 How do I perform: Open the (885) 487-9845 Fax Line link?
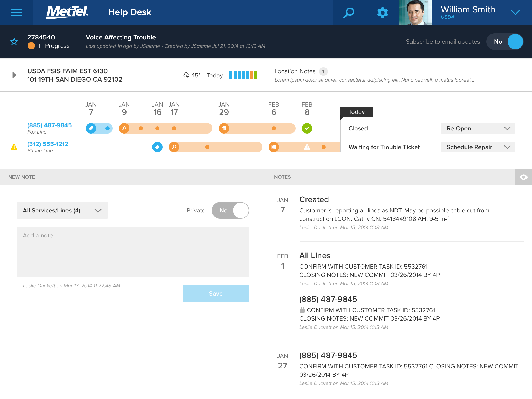coord(49,125)
